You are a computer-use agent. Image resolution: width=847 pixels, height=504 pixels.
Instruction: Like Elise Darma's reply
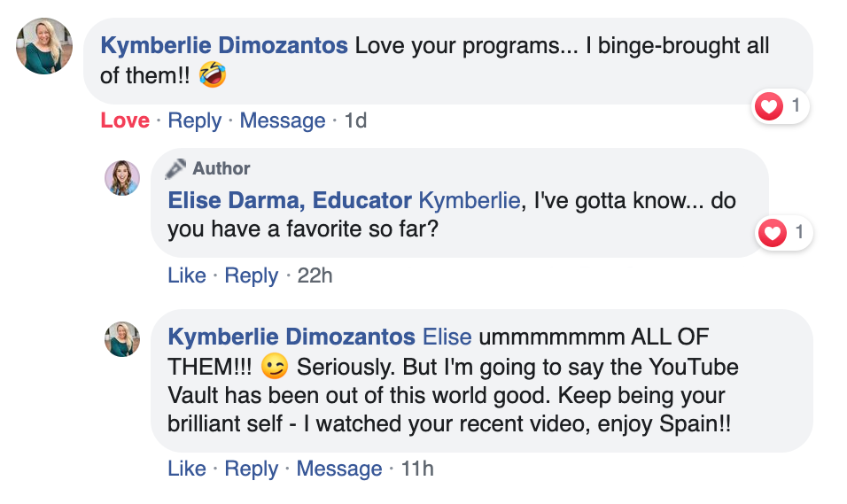tap(187, 275)
